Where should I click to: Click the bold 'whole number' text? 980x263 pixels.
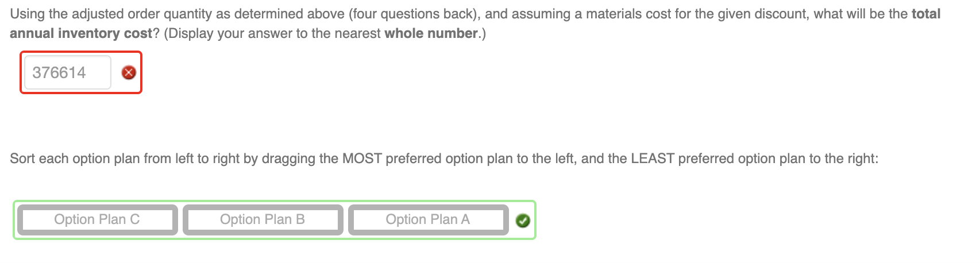431,33
